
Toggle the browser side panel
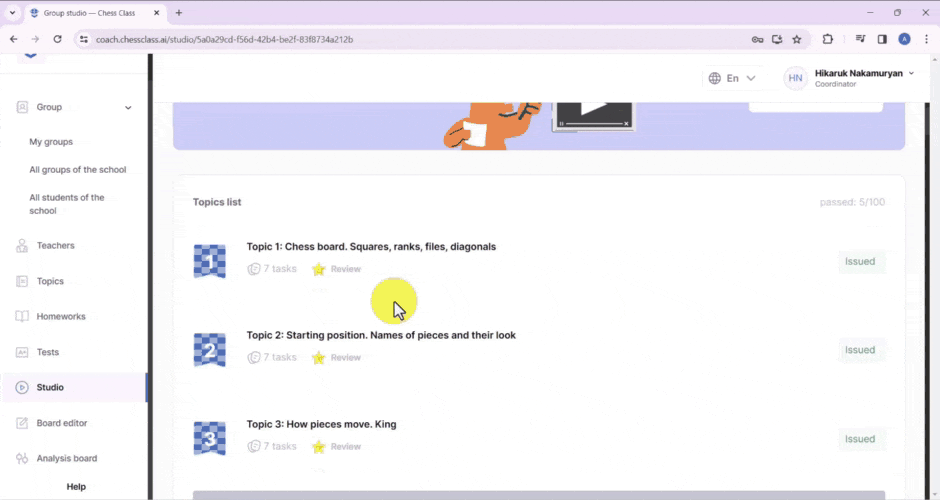coord(882,40)
